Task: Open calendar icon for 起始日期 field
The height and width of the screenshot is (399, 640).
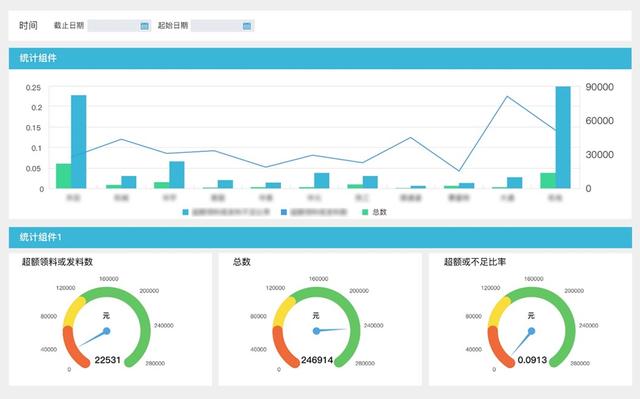Action: coord(247,26)
